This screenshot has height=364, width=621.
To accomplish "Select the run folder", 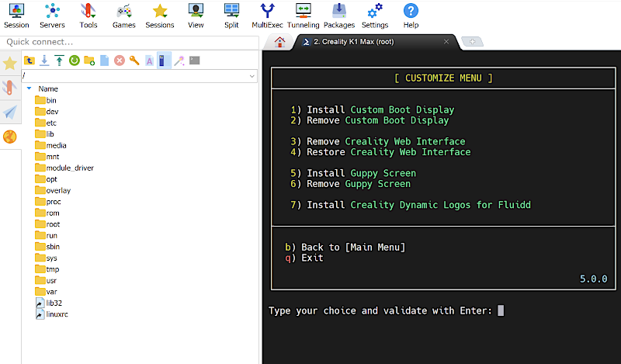I will 46,235.
